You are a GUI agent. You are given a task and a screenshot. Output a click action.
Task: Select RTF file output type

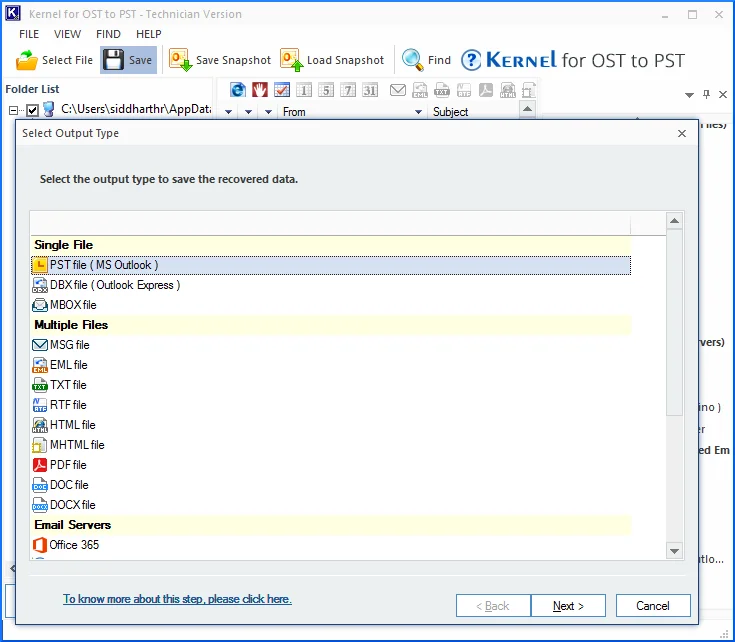pos(331,405)
